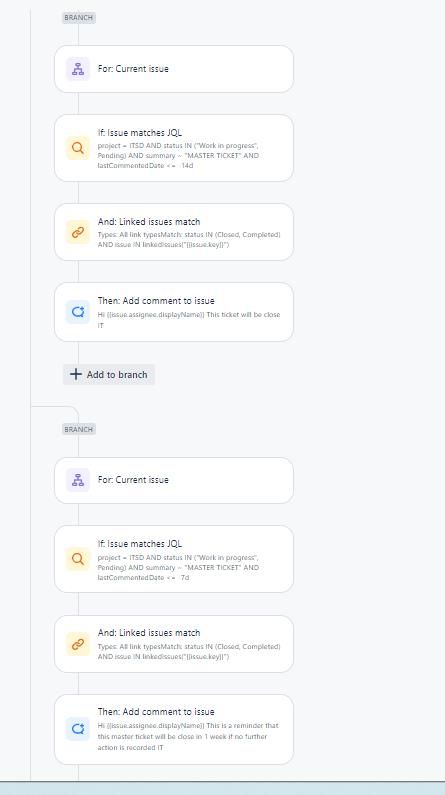Click link icon in second Linked issues match

click(78, 644)
